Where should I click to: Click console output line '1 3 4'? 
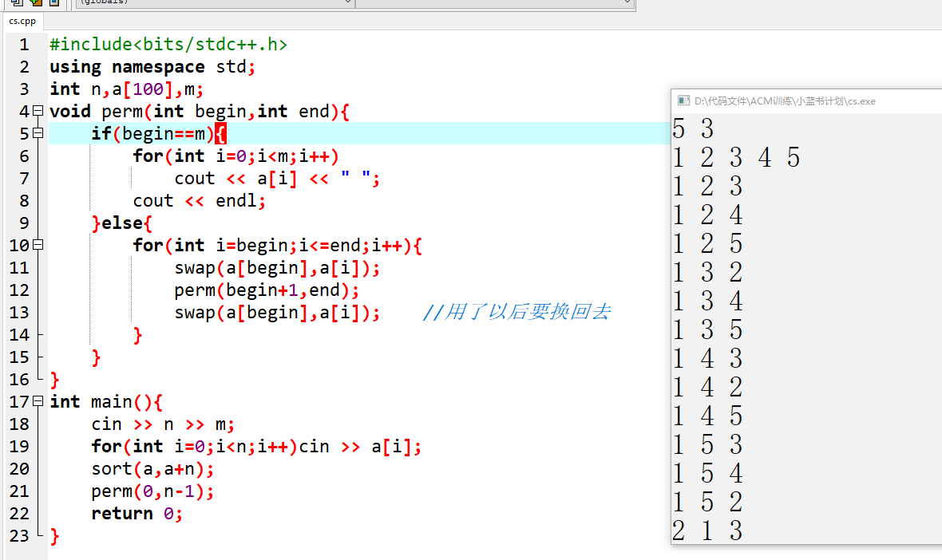708,301
